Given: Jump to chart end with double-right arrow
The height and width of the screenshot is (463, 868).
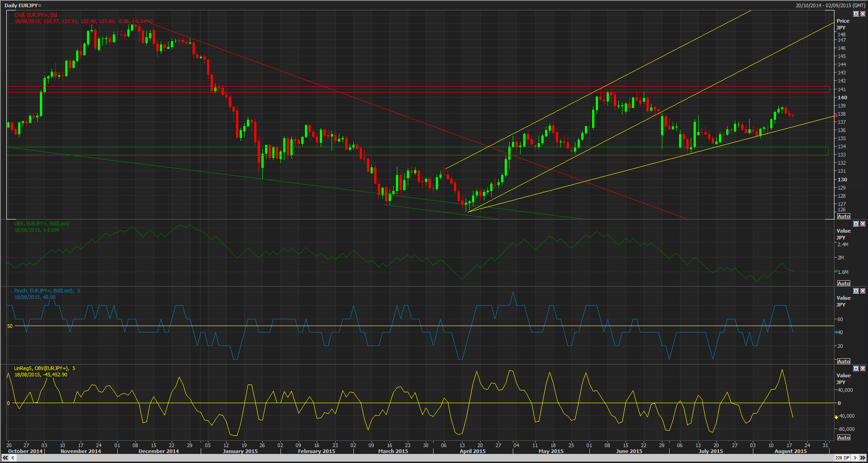Looking at the screenshot, I should tap(863, 458).
